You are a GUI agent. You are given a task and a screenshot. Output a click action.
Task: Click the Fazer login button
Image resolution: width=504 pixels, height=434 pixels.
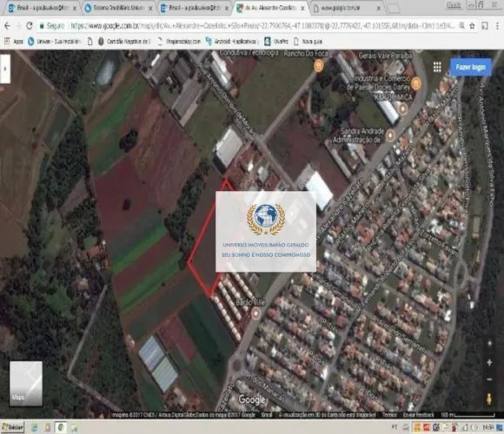470,67
